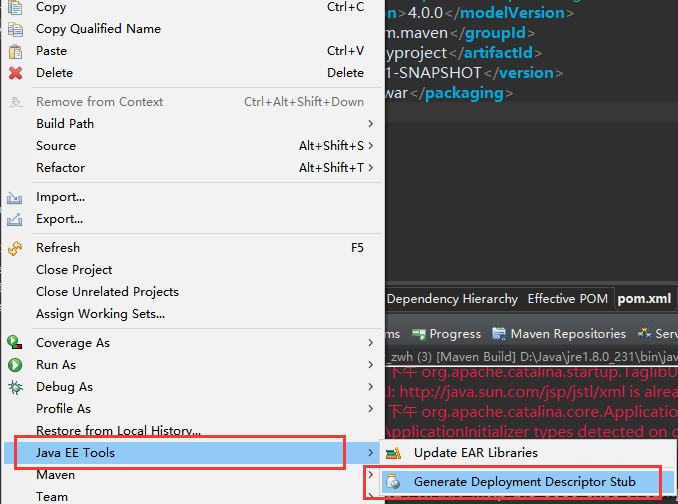Choose Export... menu entry
Viewport: 678px width, 504px height.
[59, 220]
